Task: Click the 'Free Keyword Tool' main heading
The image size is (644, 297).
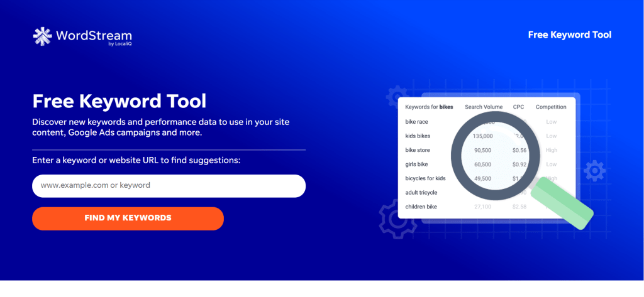Action: point(119,102)
